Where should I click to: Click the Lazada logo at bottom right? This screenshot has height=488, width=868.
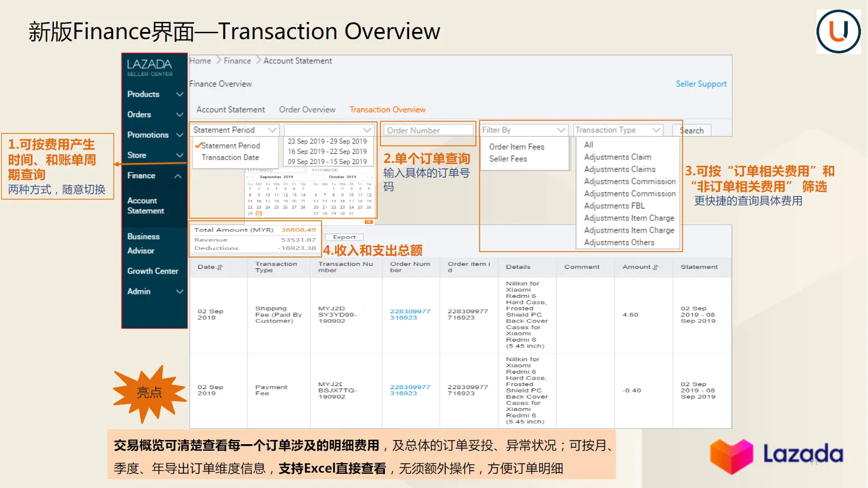click(x=776, y=455)
